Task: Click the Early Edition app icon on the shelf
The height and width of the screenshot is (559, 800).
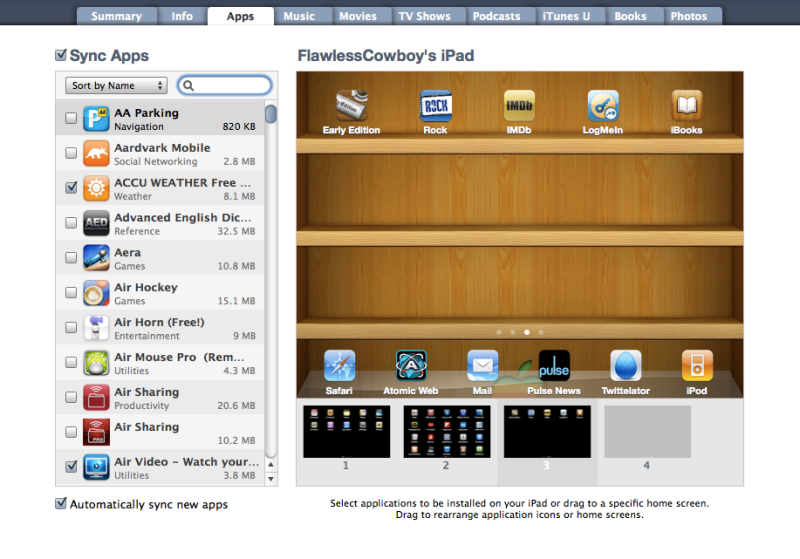Action: click(352, 105)
